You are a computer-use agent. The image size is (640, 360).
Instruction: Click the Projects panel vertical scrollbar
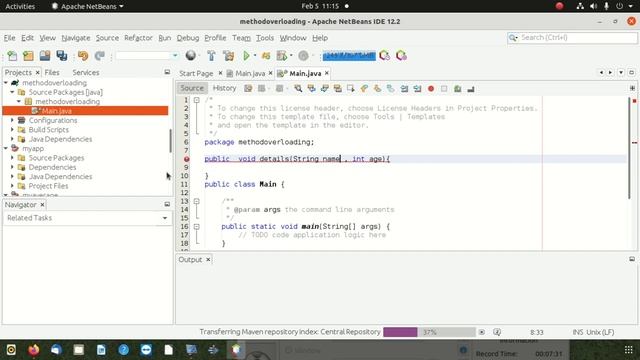170,141
